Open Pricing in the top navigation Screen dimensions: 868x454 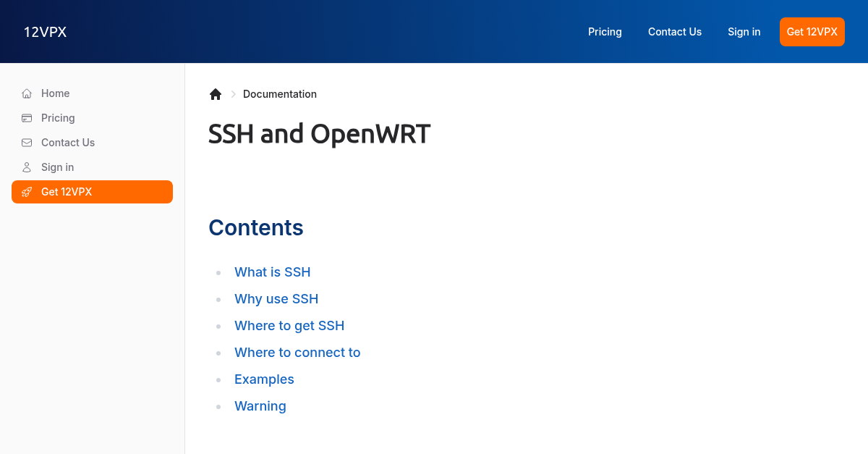coord(605,32)
